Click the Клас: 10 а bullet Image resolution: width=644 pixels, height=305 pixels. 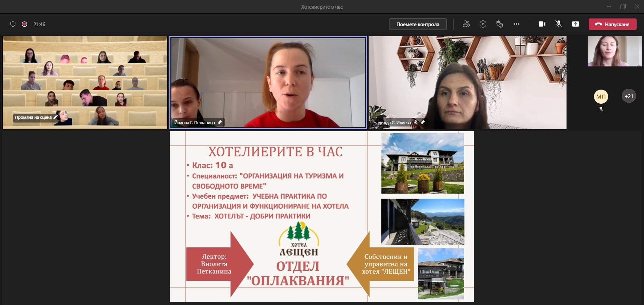212,165
